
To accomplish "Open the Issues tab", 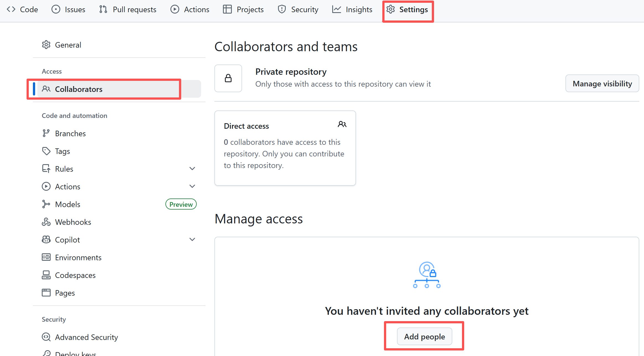I will point(68,9).
